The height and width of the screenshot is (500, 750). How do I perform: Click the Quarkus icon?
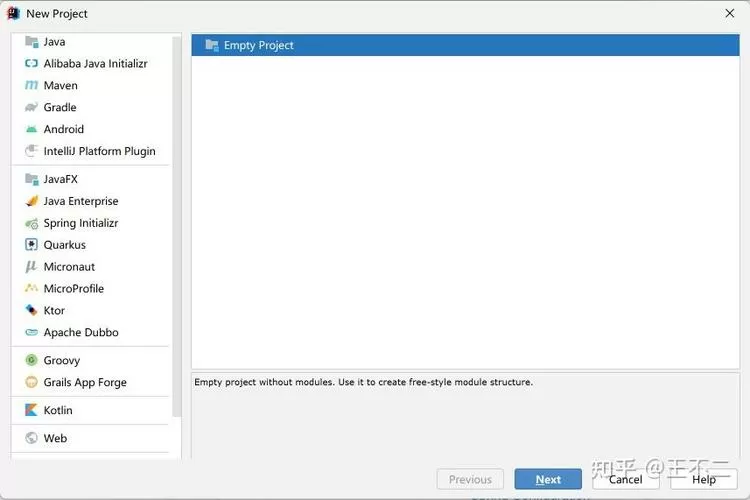[32, 244]
